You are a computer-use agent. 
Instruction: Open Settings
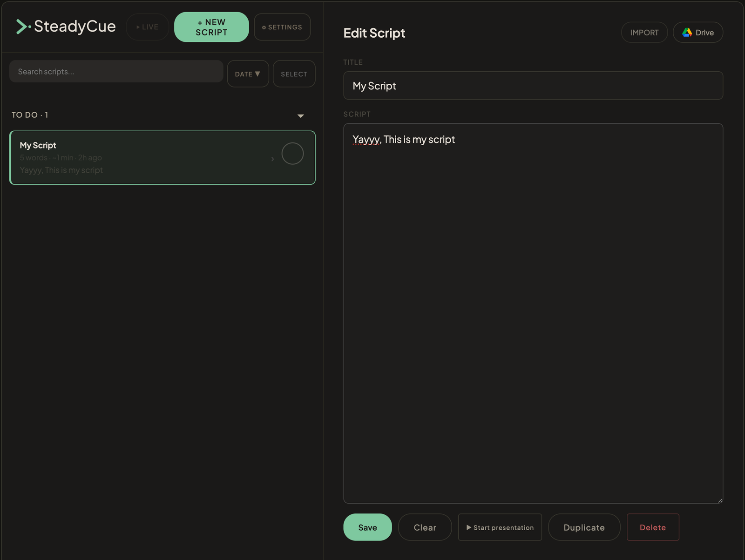point(282,27)
